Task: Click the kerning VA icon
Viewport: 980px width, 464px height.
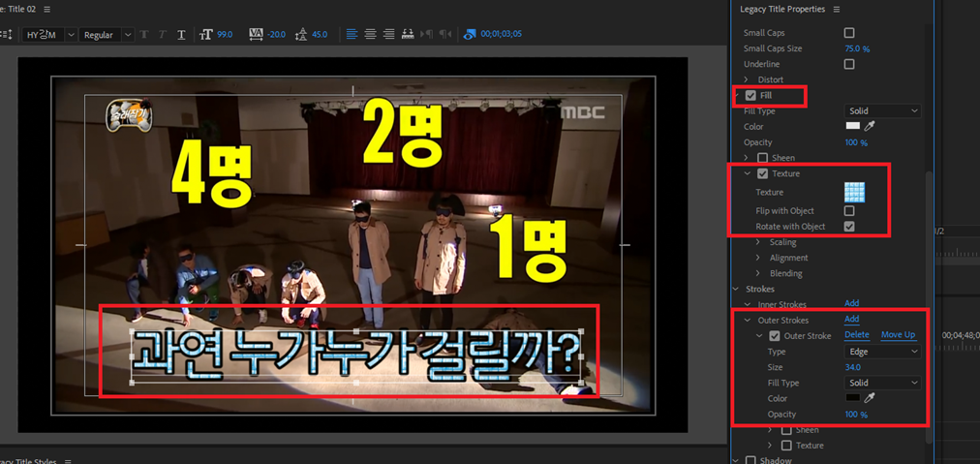Action: (256, 34)
